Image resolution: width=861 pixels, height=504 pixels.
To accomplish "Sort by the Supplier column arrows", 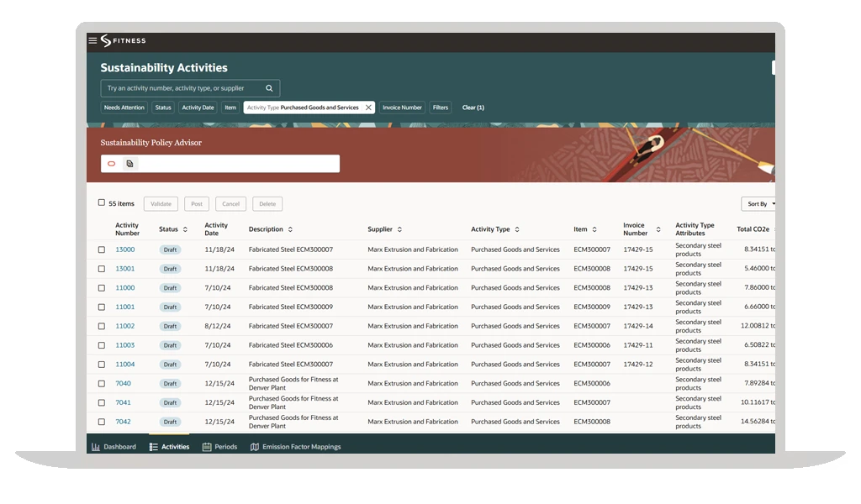I will [x=399, y=229].
